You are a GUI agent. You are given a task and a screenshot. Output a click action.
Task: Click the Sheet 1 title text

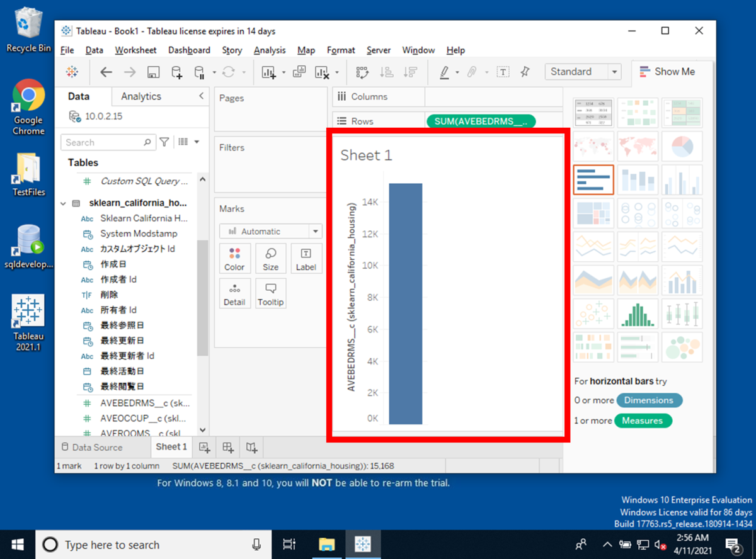click(x=366, y=155)
